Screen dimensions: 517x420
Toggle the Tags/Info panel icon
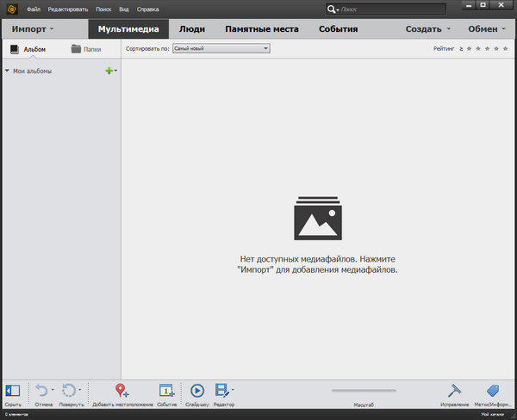493,392
